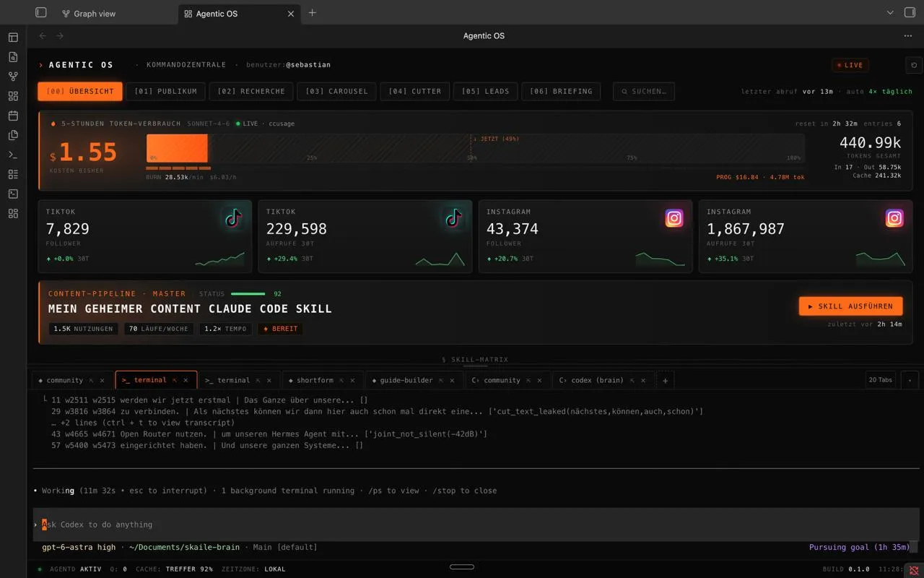Click the SKILL AUSFÜHREN button
Screen dimensions: 924x578
pos(850,306)
